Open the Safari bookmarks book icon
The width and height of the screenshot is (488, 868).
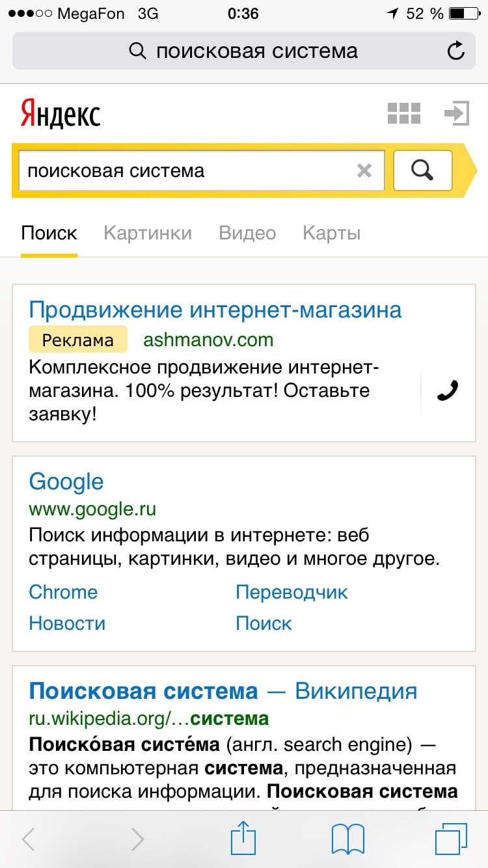point(348,839)
